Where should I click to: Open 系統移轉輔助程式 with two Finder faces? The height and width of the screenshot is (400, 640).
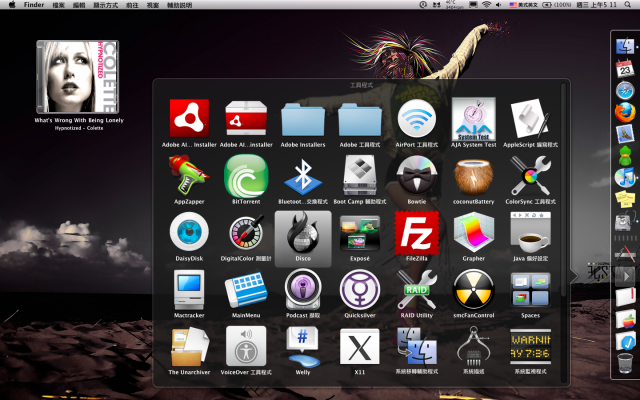tap(417, 347)
